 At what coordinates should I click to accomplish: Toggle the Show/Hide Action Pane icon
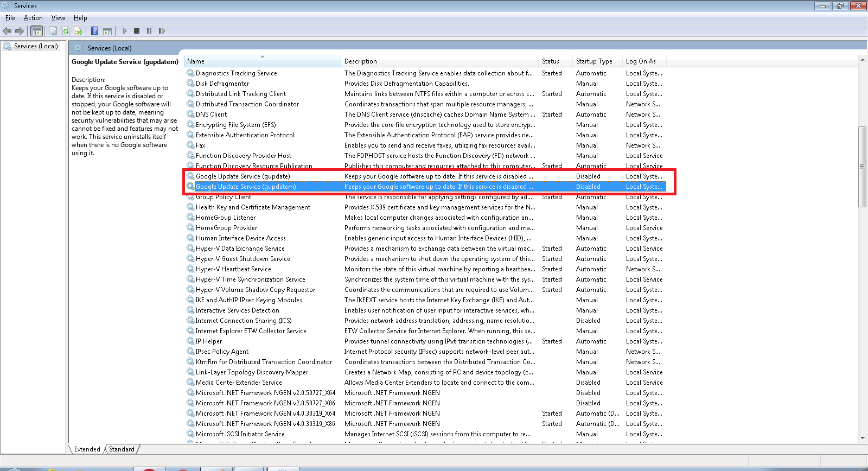[107, 31]
